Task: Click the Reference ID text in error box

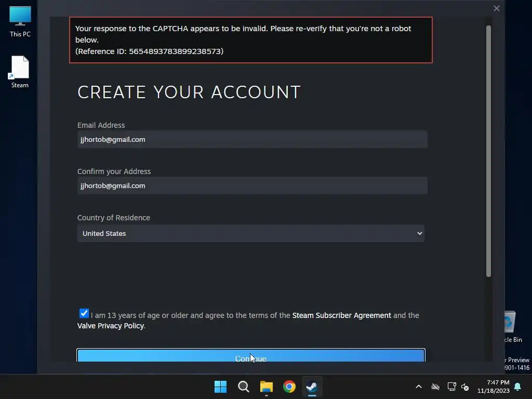Action: click(149, 51)
